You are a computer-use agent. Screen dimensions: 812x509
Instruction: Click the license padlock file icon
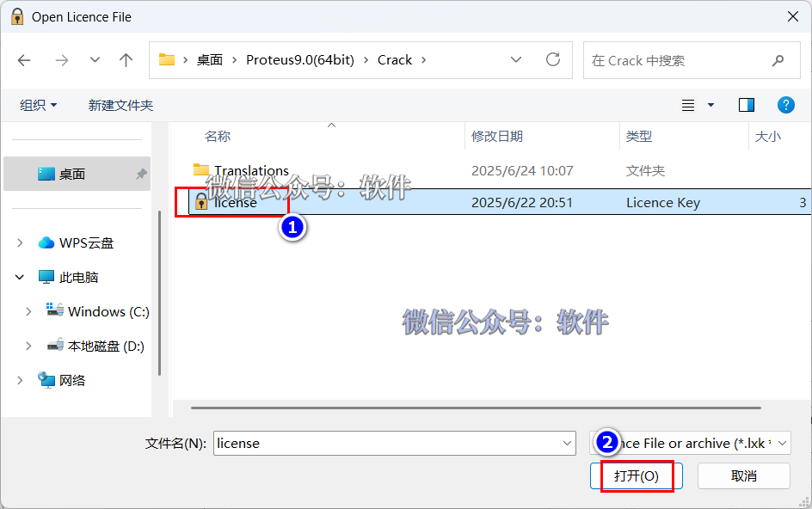click(201, 201)
